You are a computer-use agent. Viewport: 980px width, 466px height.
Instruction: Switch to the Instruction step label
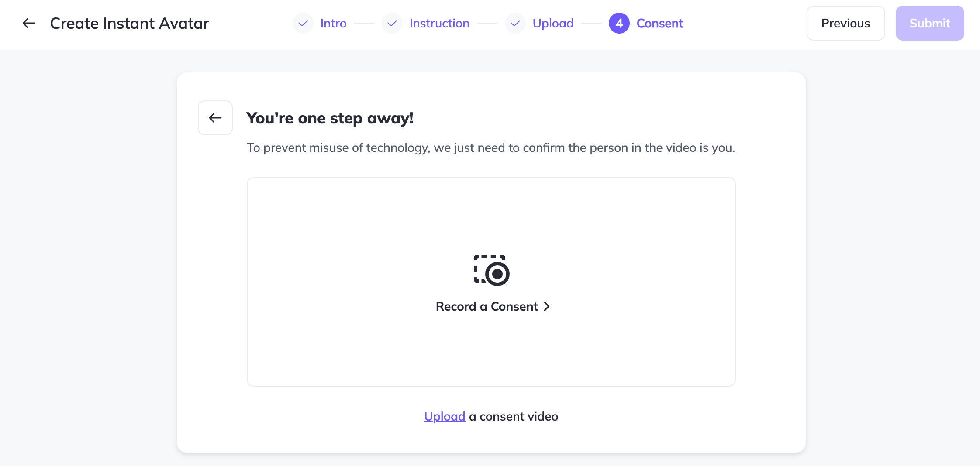click(x=439, y=23)
